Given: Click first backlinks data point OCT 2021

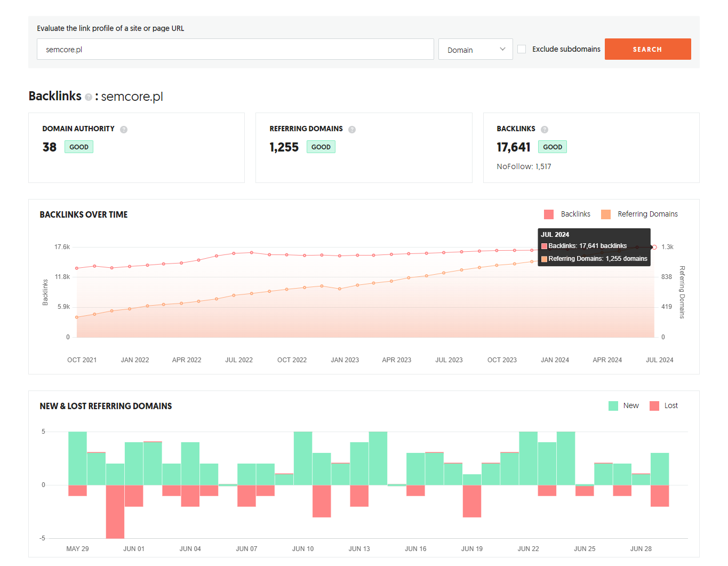Looking at the screenshot, I should pos(77,268).
